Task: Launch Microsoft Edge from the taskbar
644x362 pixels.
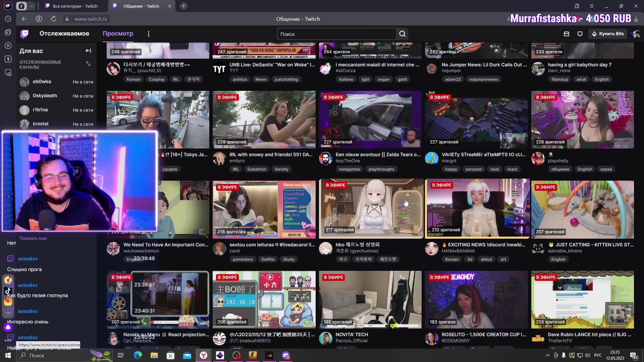Action: 138,355
